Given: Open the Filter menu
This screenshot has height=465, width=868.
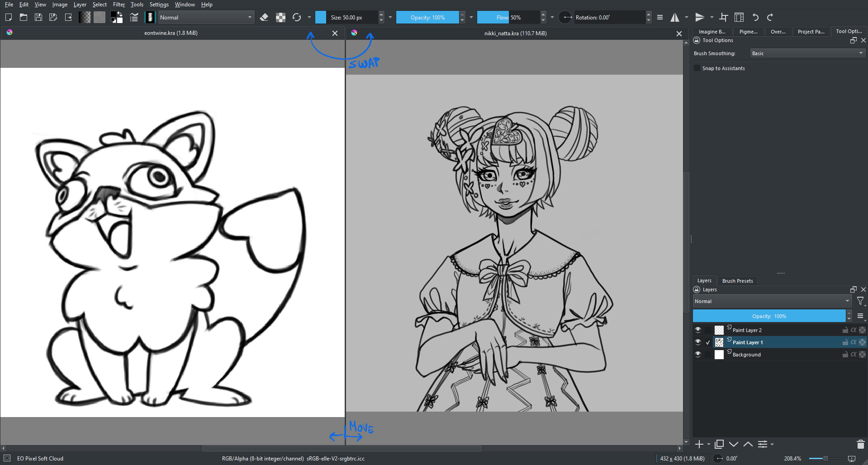Looking at the screenshot, I should (119, 5).
